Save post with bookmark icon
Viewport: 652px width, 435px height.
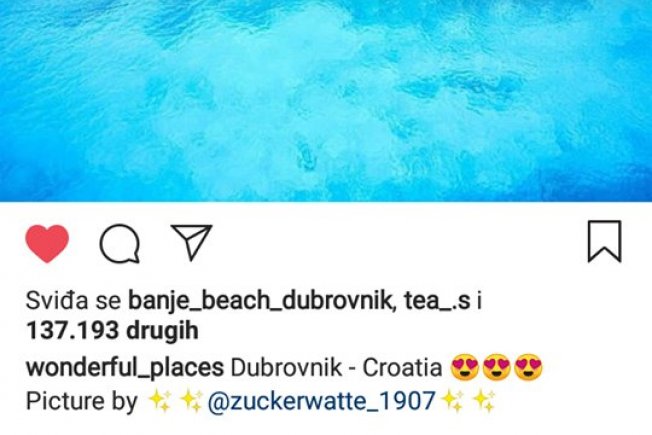(x=604, y=242)
